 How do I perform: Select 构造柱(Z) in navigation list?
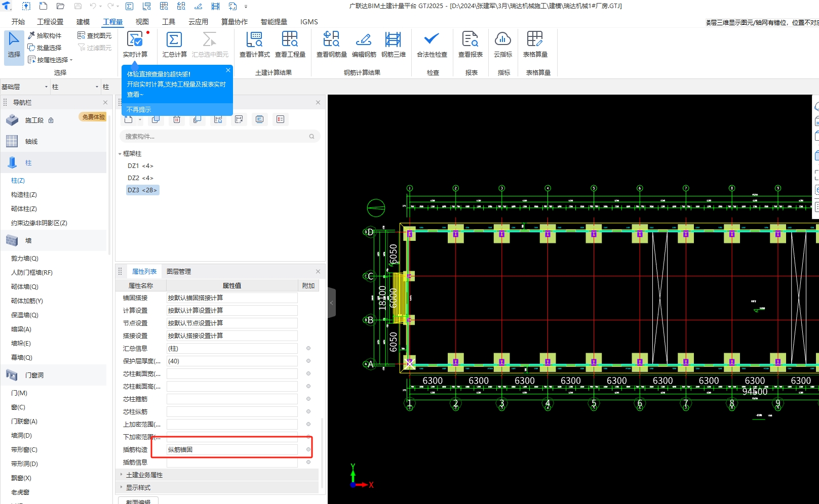tap(24, 194)
